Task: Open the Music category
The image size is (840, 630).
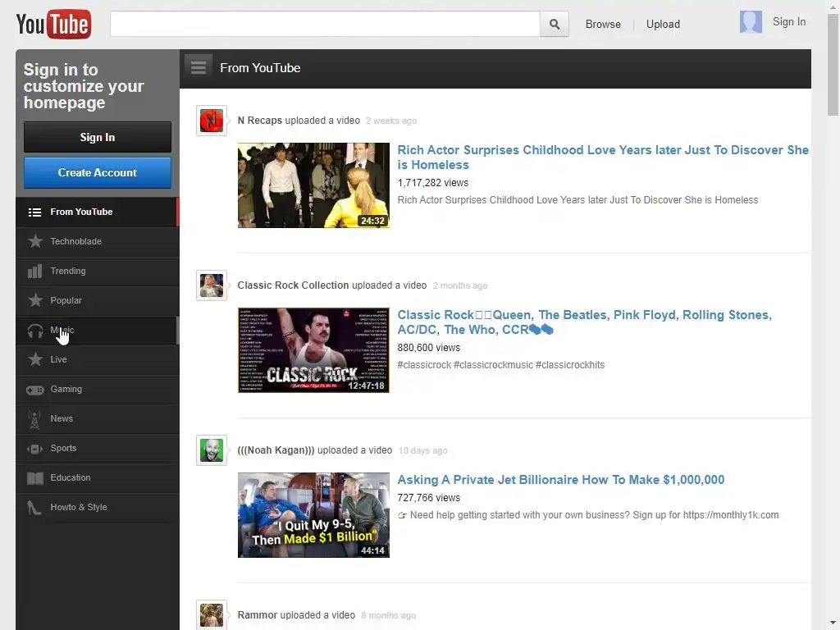Action: coord(98,331)
